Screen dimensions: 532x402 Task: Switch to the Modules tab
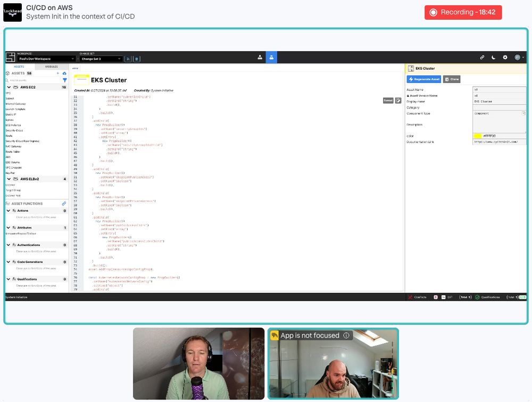52,66
